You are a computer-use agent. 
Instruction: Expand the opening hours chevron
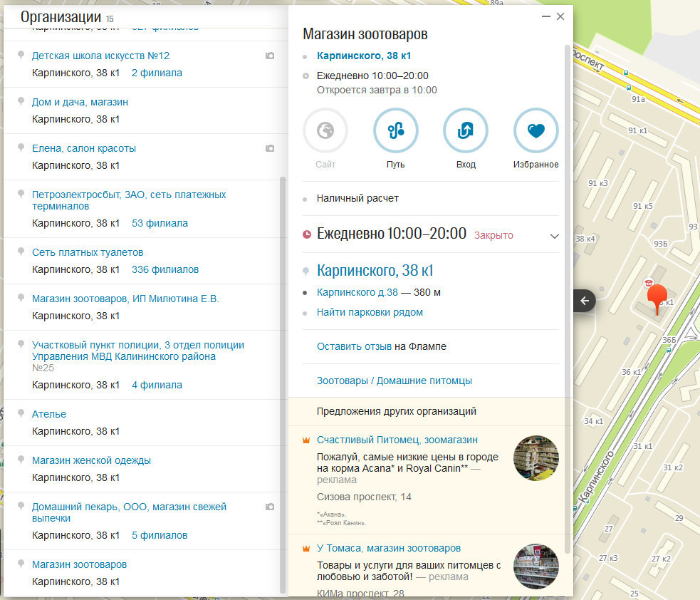[555, 236]
